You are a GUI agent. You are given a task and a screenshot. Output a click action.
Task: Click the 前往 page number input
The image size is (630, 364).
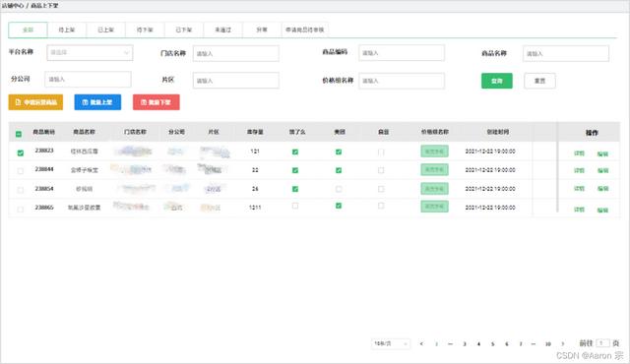(x=602, y=343)
